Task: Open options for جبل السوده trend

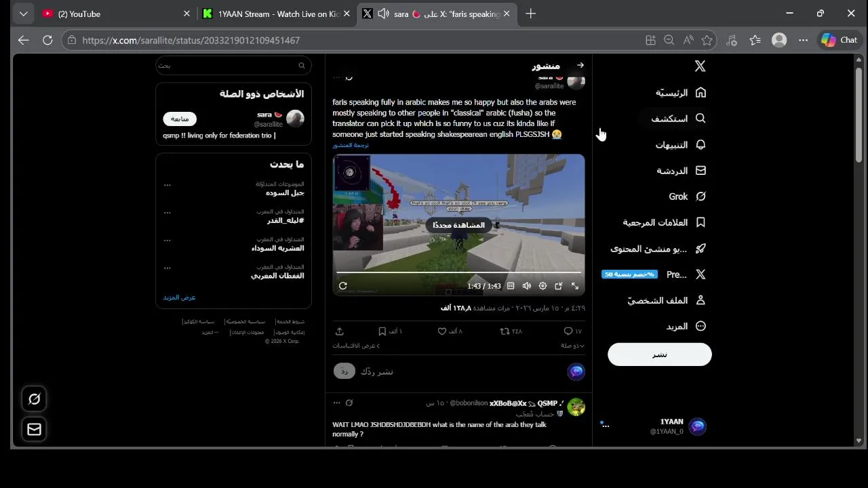Action: [x=167, y=184]
